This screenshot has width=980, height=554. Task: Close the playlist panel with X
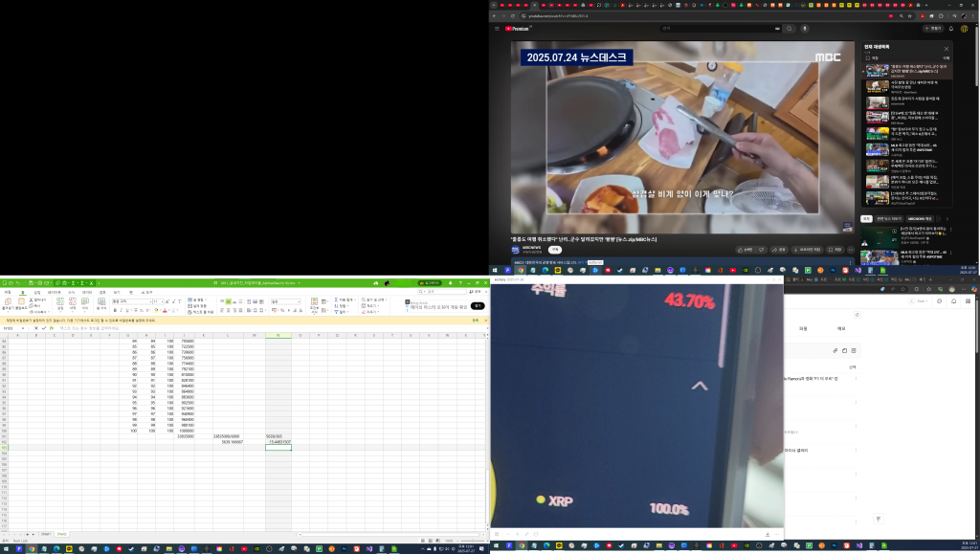point(947,48)
